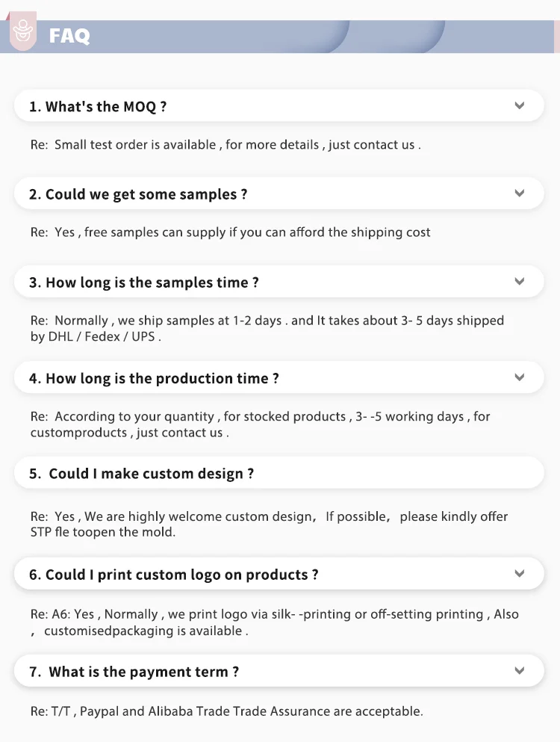560x742 pixels.
Task: Click the DHL / Fedex / UPS answer text
Action: (x=96, y=336)
